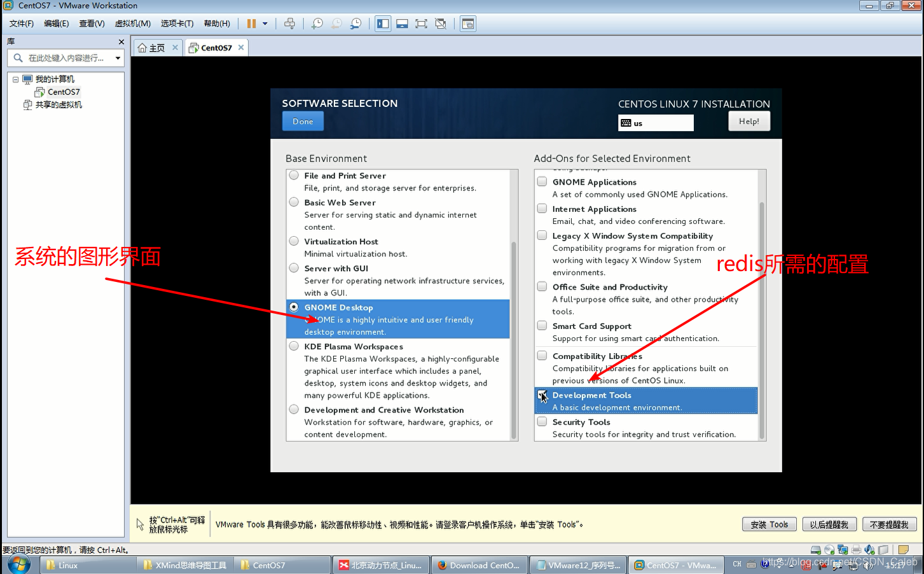924x574 pixels.
Task: Select KDE Plasma Workspaces radio button
Action: pos(294,346)
